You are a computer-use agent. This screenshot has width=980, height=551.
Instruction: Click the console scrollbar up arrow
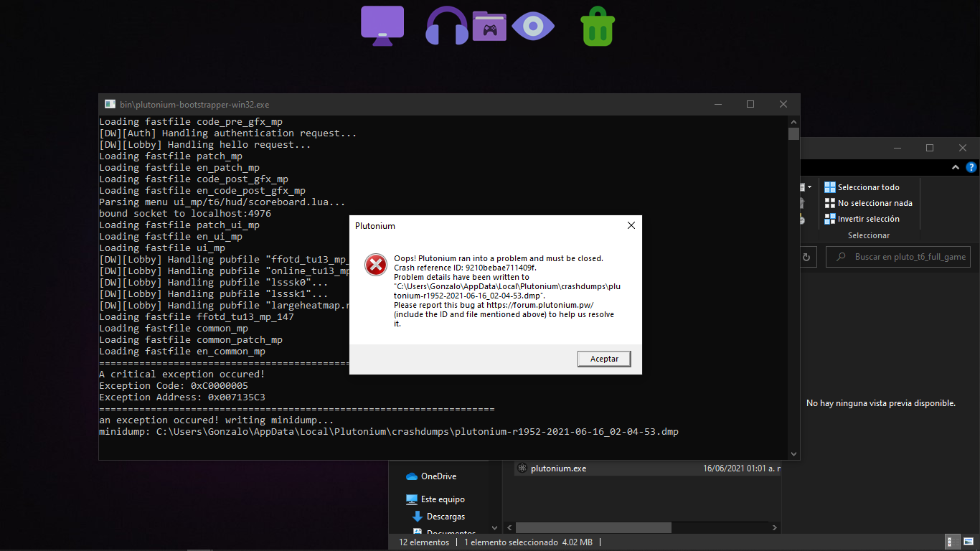pyautogui.click(x=793, y=121)
